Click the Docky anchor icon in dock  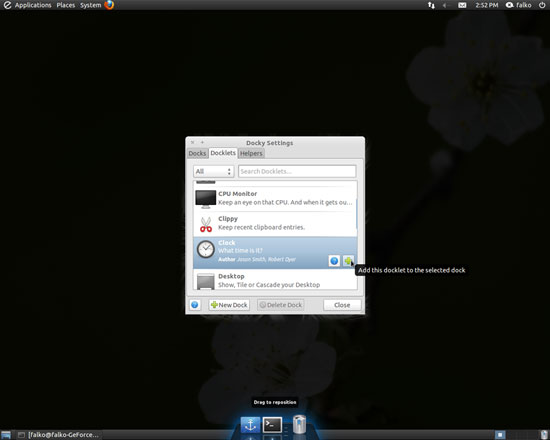[x=250, y=425]
